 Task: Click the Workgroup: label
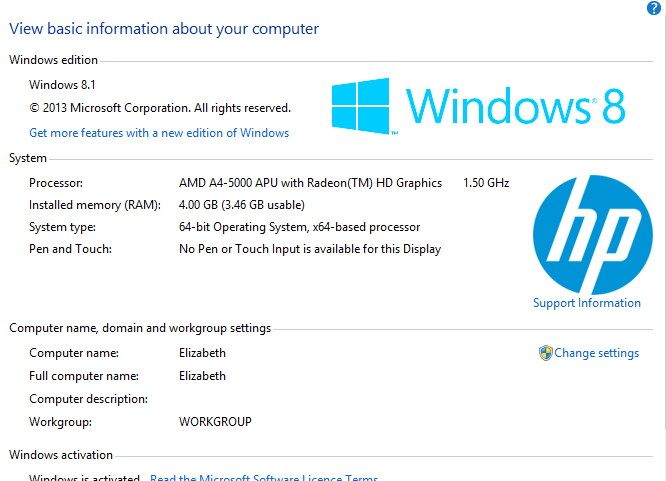point(60,422)
